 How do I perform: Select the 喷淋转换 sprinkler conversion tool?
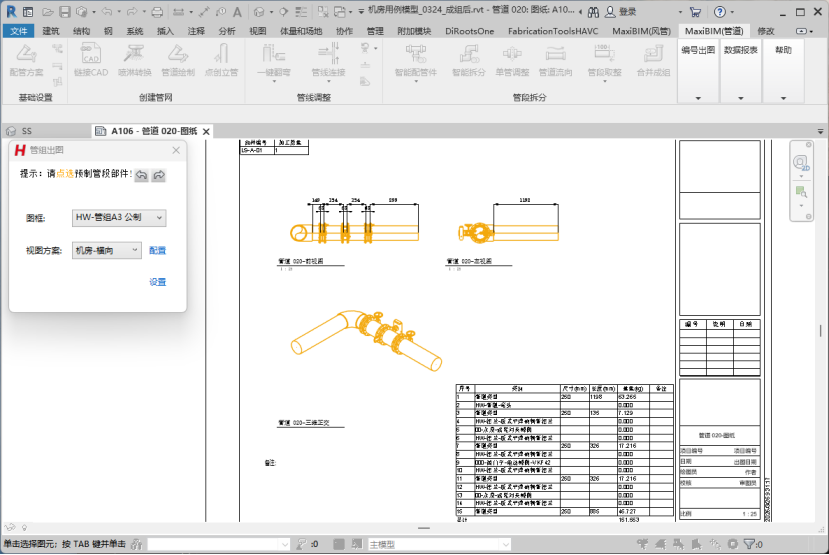(134, 60)
